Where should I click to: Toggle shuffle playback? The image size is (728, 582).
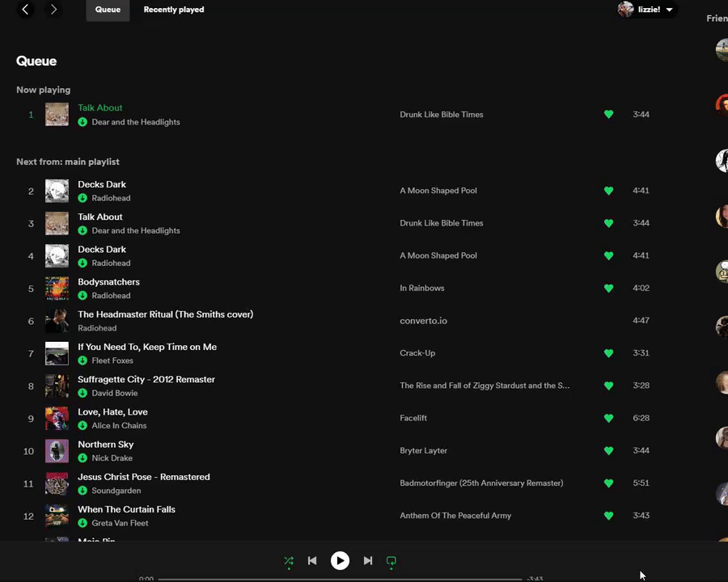coord(289,561)
